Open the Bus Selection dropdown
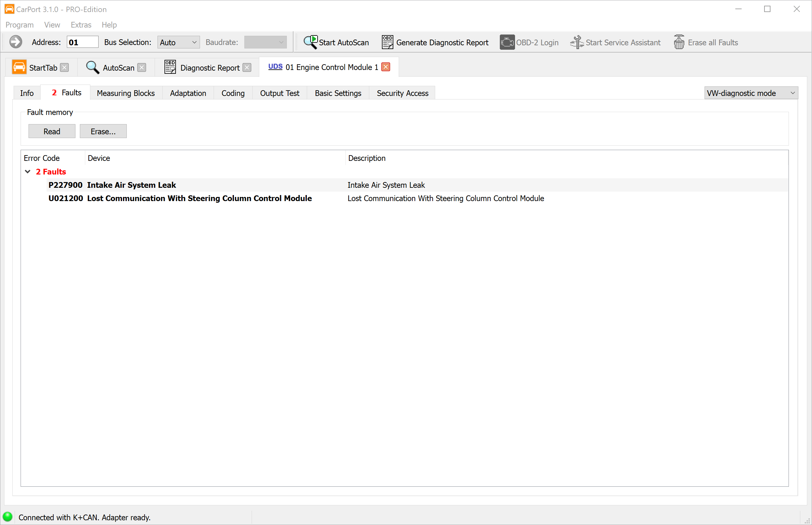The height and width of the screenshot is (525, 812). click(x=178, y=42)
